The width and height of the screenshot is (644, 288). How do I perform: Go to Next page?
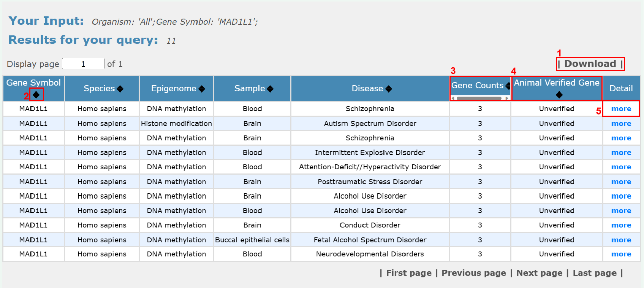(539, 273)
